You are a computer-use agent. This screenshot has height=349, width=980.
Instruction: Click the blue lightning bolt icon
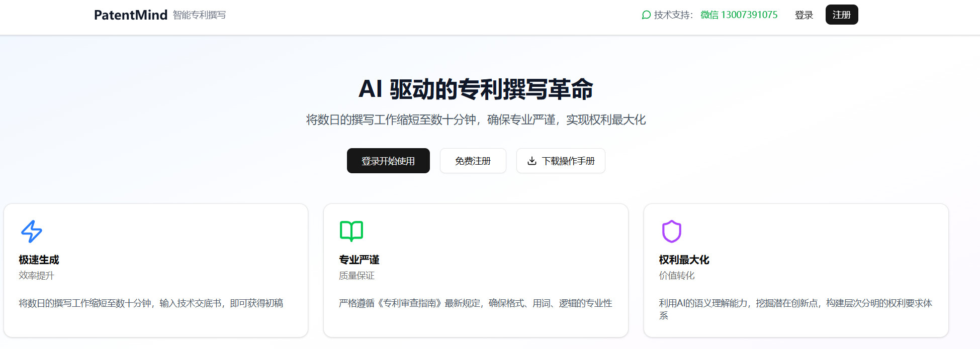click(x=32, y=231)
